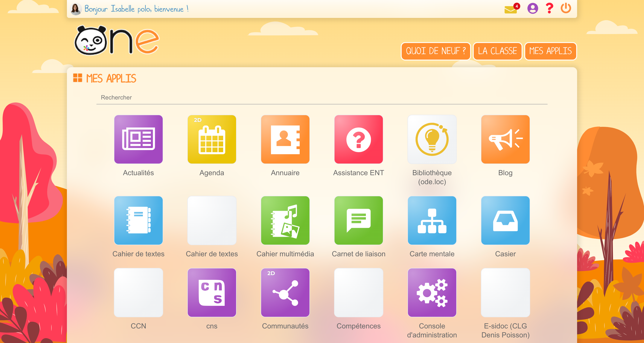Launch the Annuaire directory app
This screenshot has width=644, height=343.
tap(285, 139)
